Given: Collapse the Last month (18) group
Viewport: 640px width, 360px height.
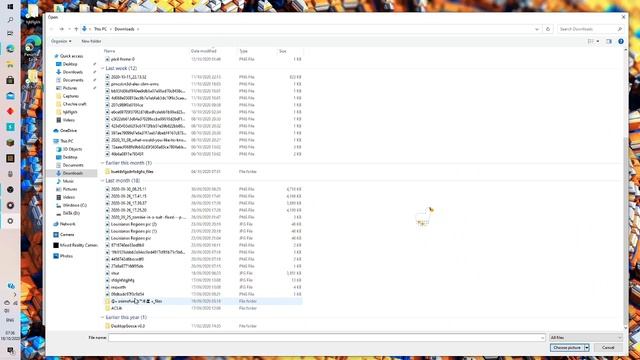Looking at the screenshot, I should [x=103, y=180].
